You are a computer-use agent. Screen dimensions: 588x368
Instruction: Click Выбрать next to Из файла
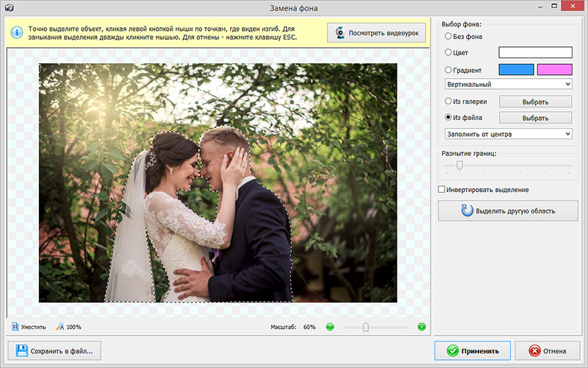pyautogui.click(x=535, y=118)
